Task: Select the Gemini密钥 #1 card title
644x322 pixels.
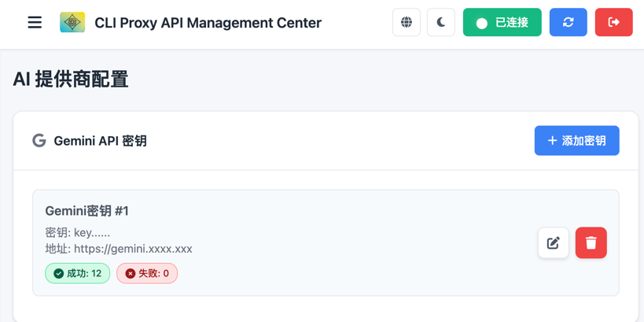Action: click(x=86, y=211)
